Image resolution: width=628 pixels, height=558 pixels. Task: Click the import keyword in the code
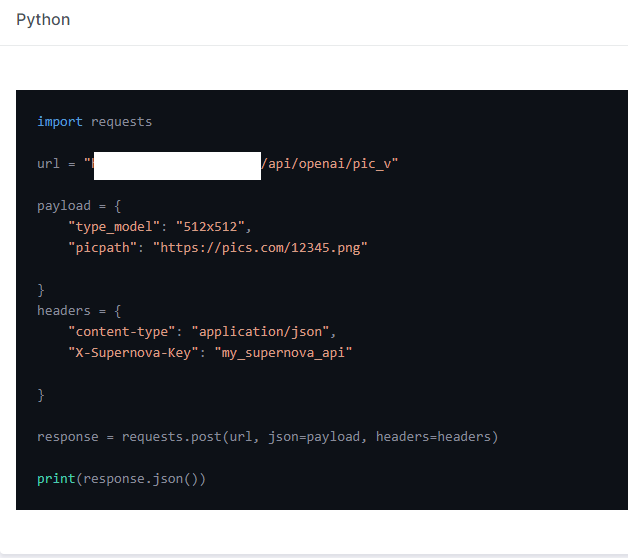point(60,122)
